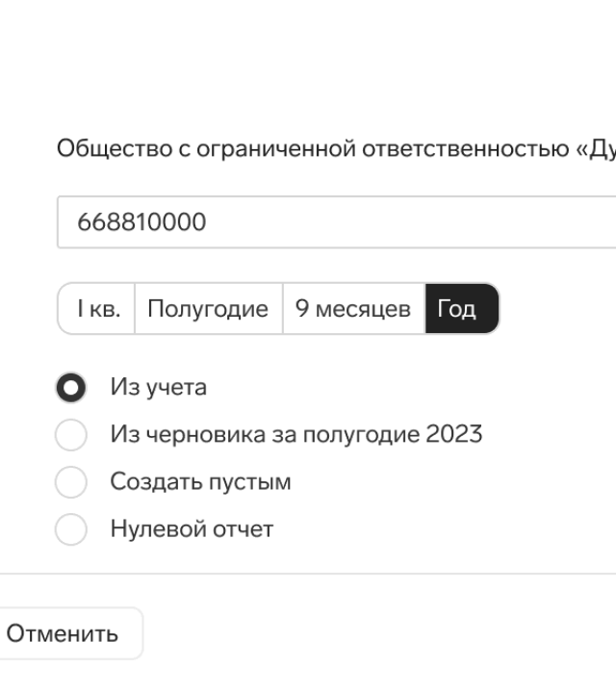Pick the nine-month option in period selector
The image size is (616, 693).
tap(353, 309)
